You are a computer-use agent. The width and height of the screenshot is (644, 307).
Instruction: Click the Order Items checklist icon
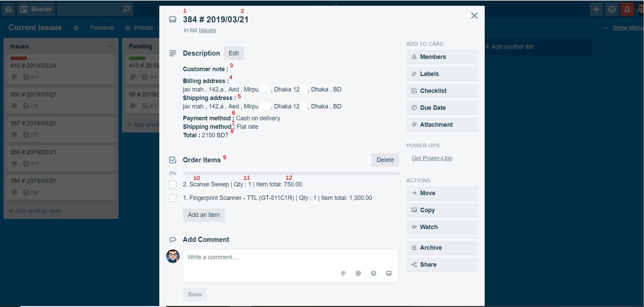(173, 160)
